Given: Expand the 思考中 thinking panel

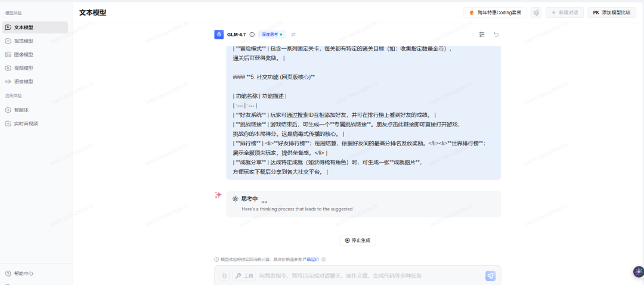Looking at the screenshot, I should pyautogui.click(x=364, y=204).
